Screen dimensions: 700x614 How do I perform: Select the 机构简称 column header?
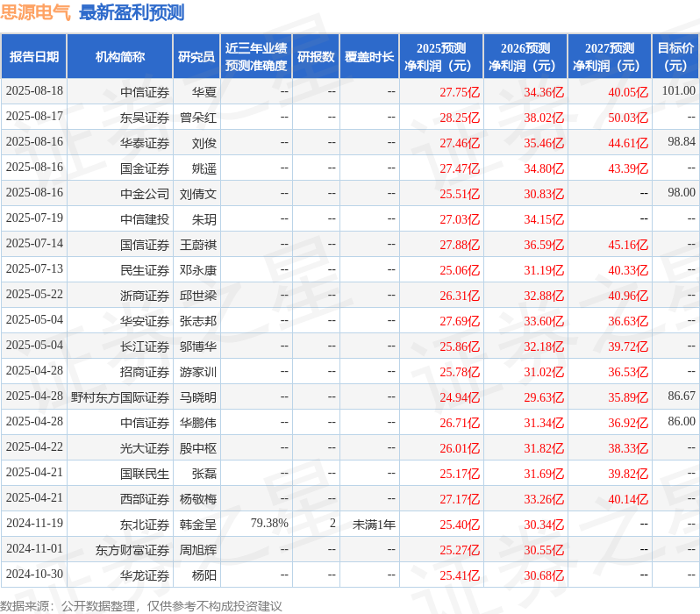pyautogui.click(x=119, y=57)
